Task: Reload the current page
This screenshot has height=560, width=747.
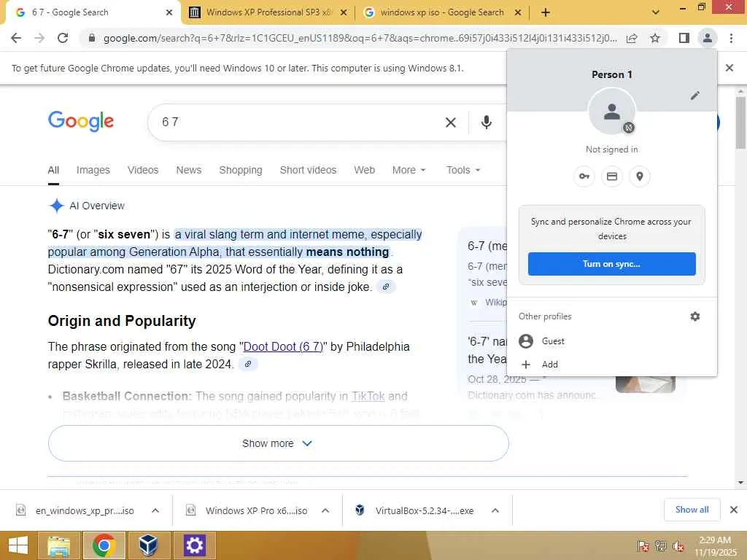Action: [63, 38]
